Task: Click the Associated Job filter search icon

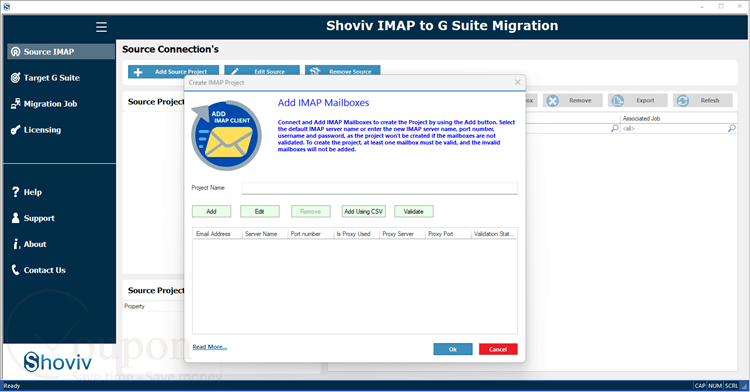Action: coord(731,128)
